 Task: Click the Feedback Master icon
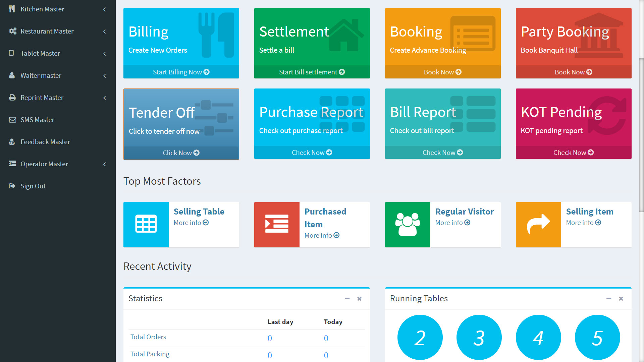[x=12, y=142]
